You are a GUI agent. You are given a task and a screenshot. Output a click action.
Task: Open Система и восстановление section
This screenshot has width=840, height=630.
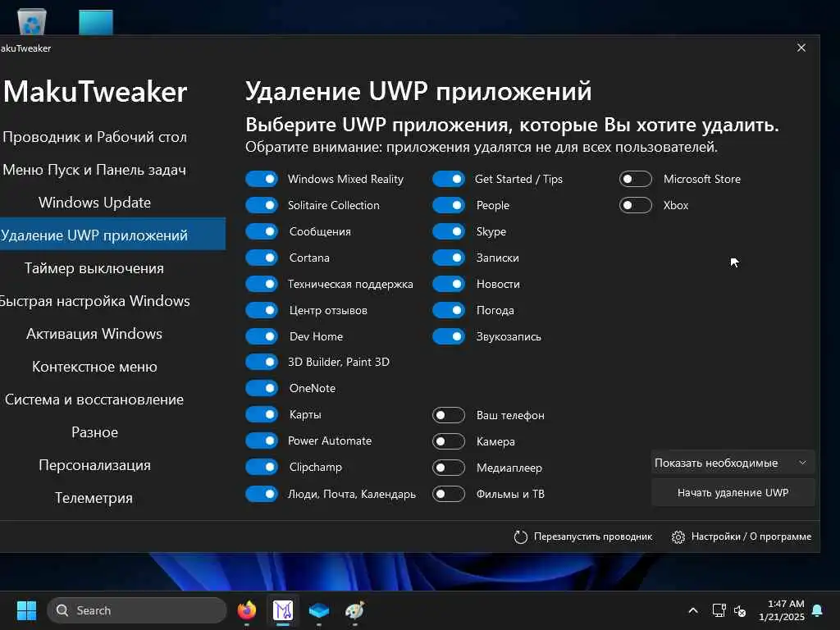tap(95, 399)
